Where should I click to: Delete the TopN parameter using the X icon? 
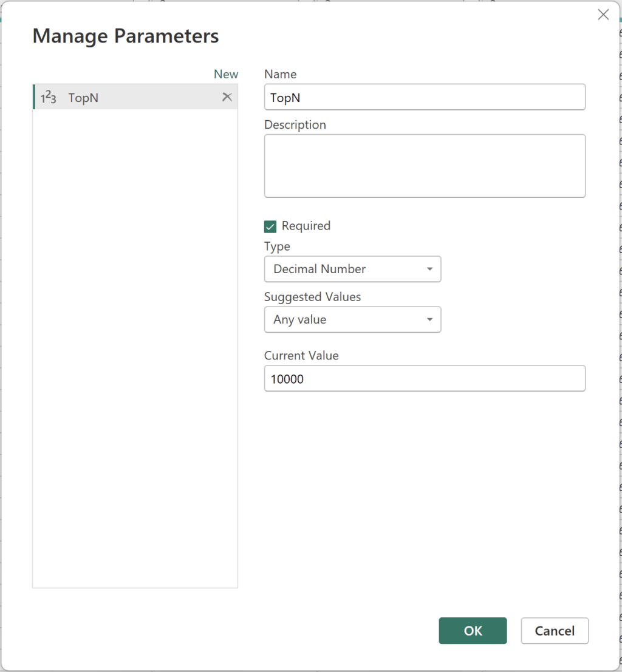click(227, 97)
